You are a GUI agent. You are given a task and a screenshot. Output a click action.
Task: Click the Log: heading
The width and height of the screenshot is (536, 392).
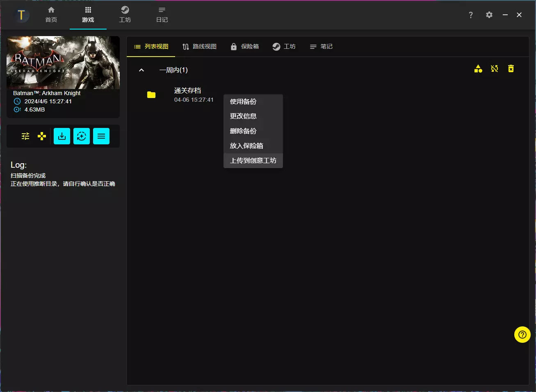pos(18,165)
